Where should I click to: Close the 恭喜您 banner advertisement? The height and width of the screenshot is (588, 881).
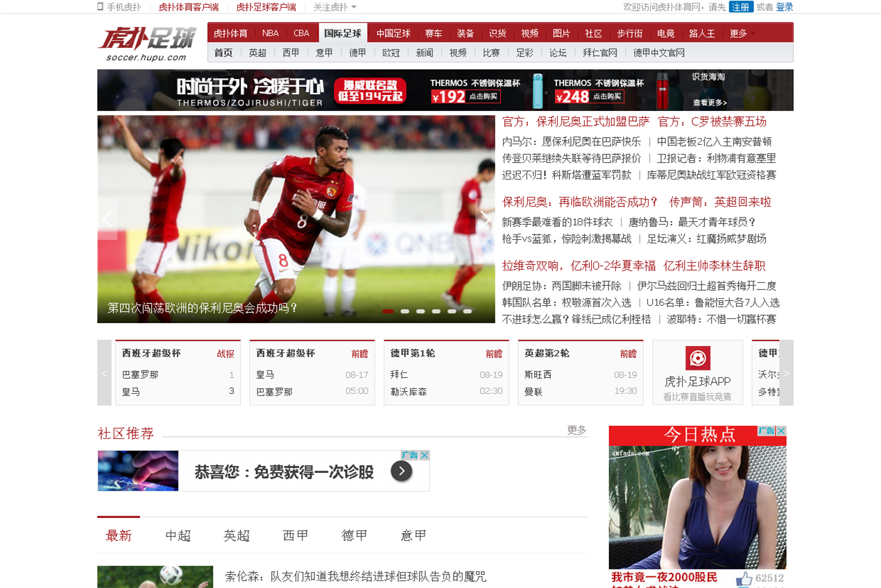[425, 456]
